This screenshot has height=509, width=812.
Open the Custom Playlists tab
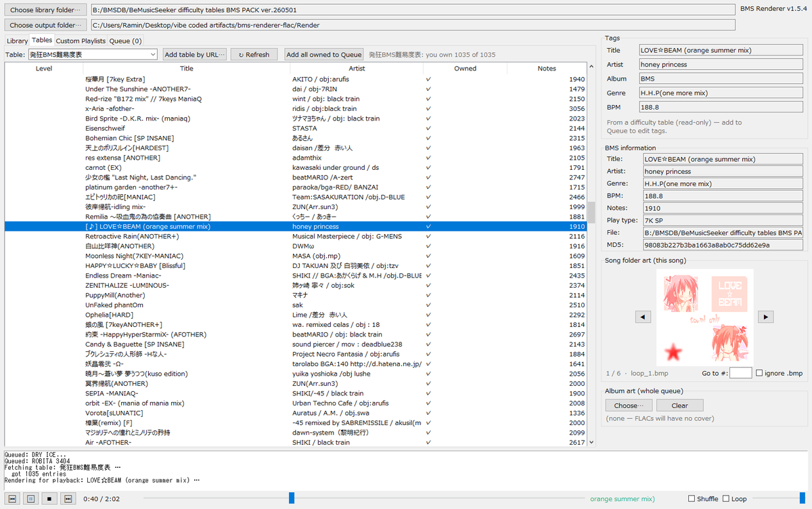tap(81, 41)
